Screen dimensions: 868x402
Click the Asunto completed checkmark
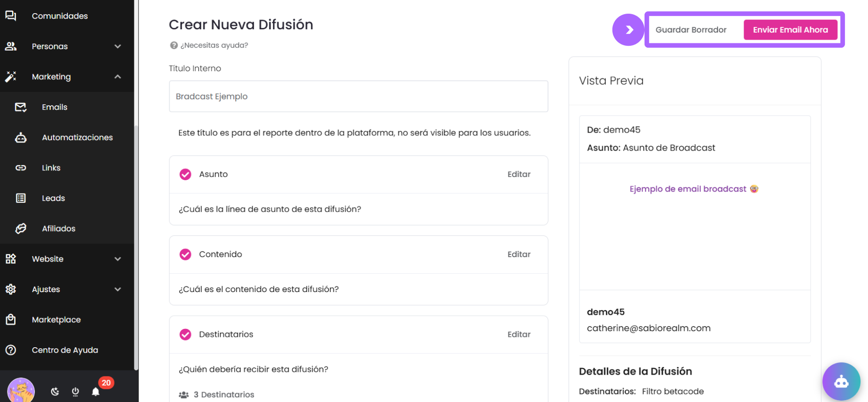[185, 175]
